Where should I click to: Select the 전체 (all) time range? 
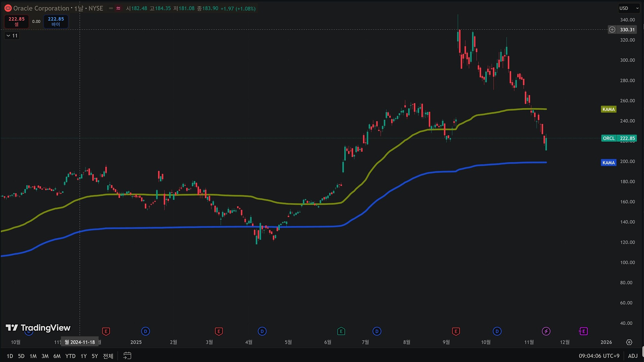[x=108, y=356]
